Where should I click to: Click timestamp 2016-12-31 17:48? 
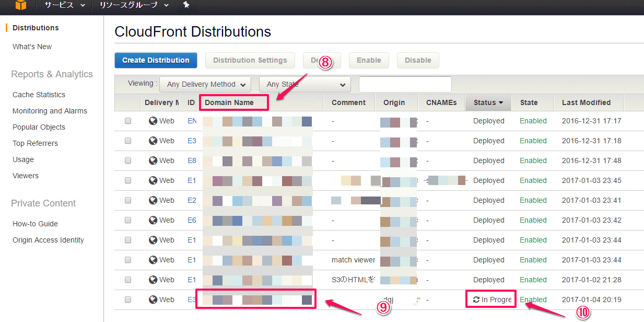point(591,160)
